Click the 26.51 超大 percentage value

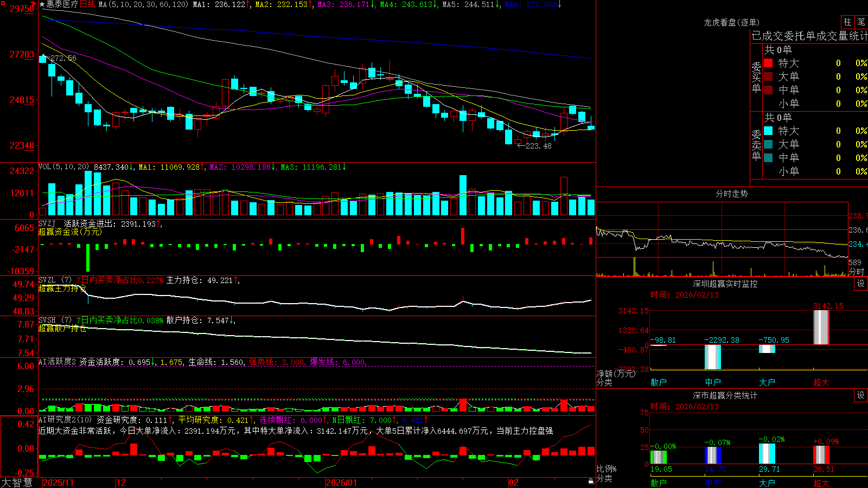[x=824, y=469]
